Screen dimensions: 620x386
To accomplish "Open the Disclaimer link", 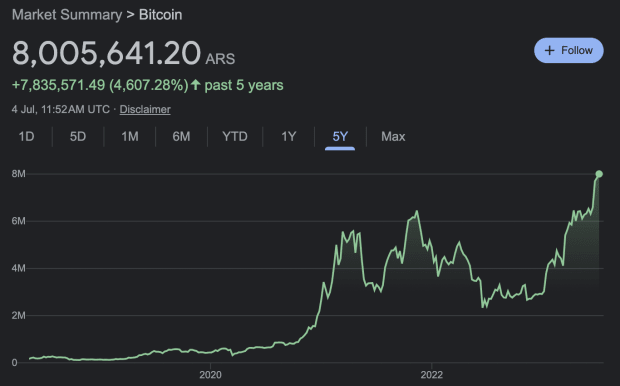I will pyautogui.click(x=145, y=109).
